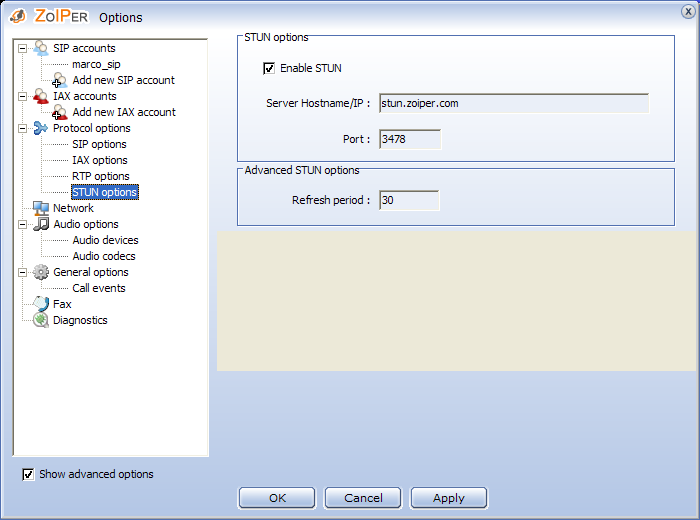Click the Add new IAX account icon
Viewport: 700px width, 520px height.
click(x=60, y=112)
